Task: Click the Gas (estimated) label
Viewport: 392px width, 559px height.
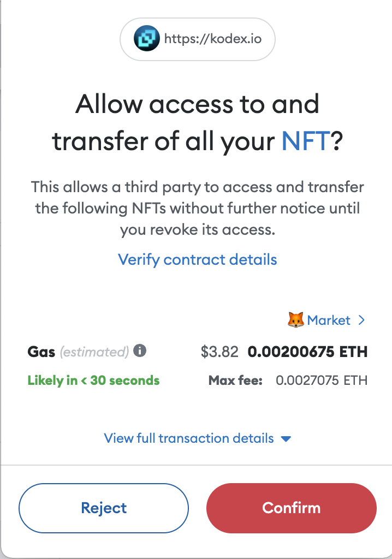Action: coord(78,352)
